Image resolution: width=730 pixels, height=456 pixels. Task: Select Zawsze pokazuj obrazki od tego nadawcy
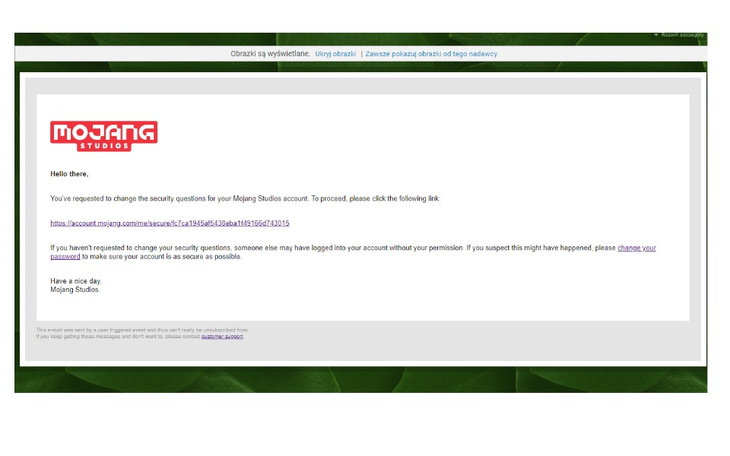click(x=431, y=54)
